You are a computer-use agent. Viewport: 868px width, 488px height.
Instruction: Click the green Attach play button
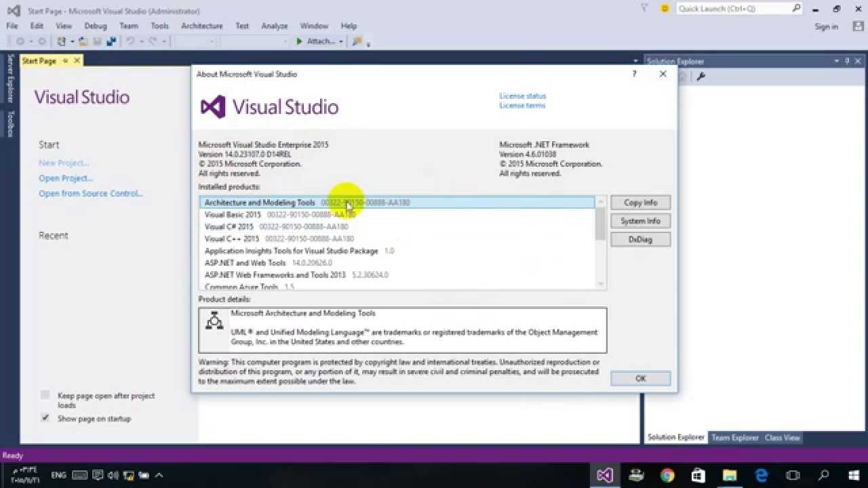tap(300, 41)
